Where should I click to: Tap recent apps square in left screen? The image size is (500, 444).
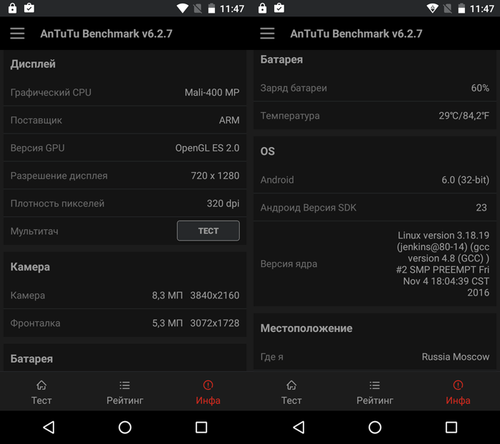201,427
